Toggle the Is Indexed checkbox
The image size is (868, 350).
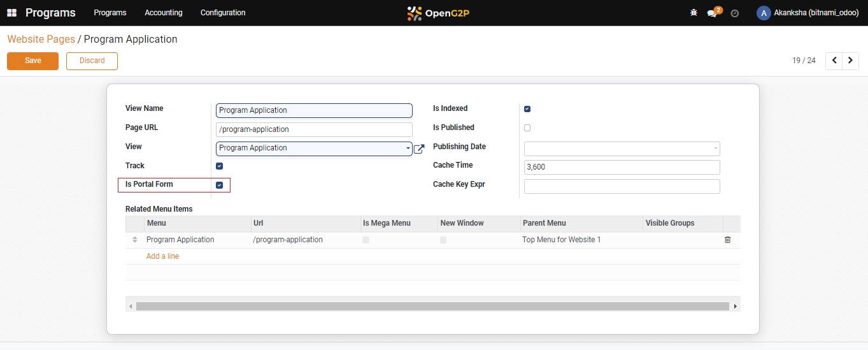click(527, 109)
